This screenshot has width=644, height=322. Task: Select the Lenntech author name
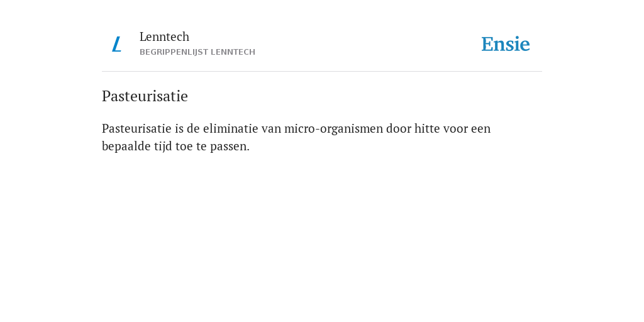pos(164,37)
